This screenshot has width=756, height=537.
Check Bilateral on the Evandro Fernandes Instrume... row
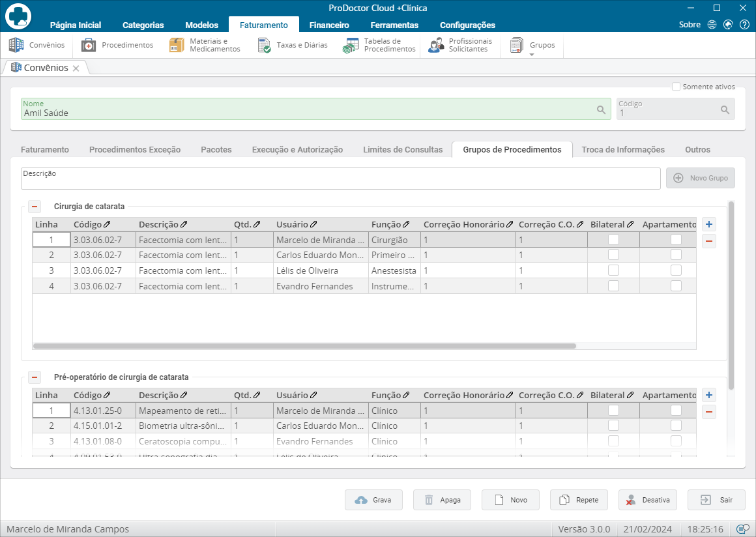click(613, 286)
